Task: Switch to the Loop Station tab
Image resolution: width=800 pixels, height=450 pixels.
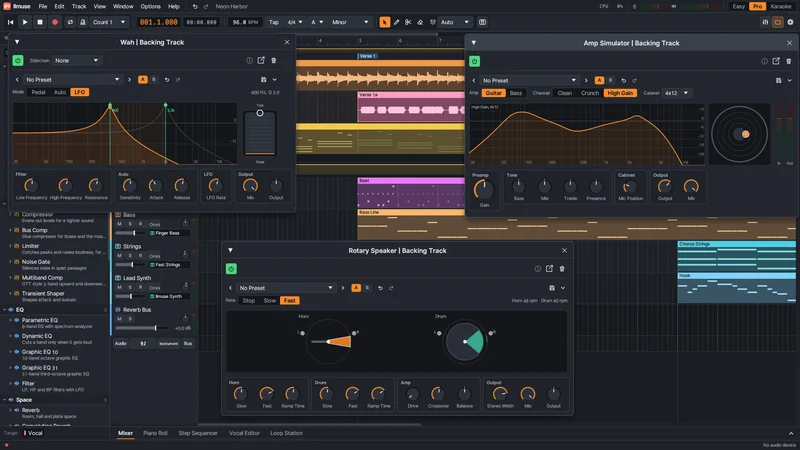Action: (286, 433)
